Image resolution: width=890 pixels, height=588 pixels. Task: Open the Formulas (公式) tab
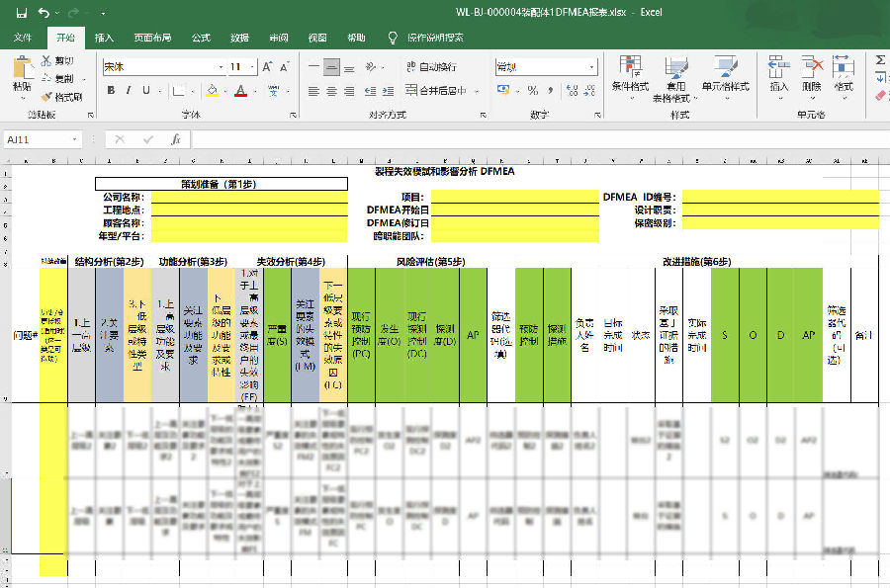coord(201,38)
